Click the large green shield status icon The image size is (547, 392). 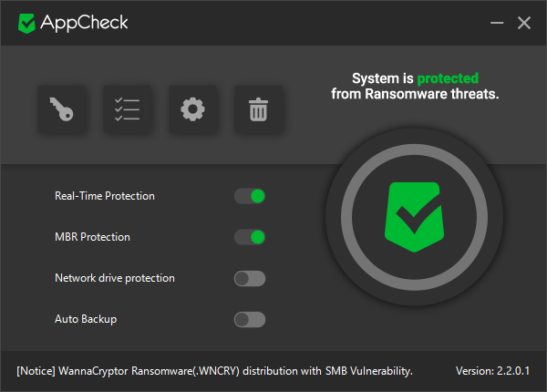(x=413, y=217)
